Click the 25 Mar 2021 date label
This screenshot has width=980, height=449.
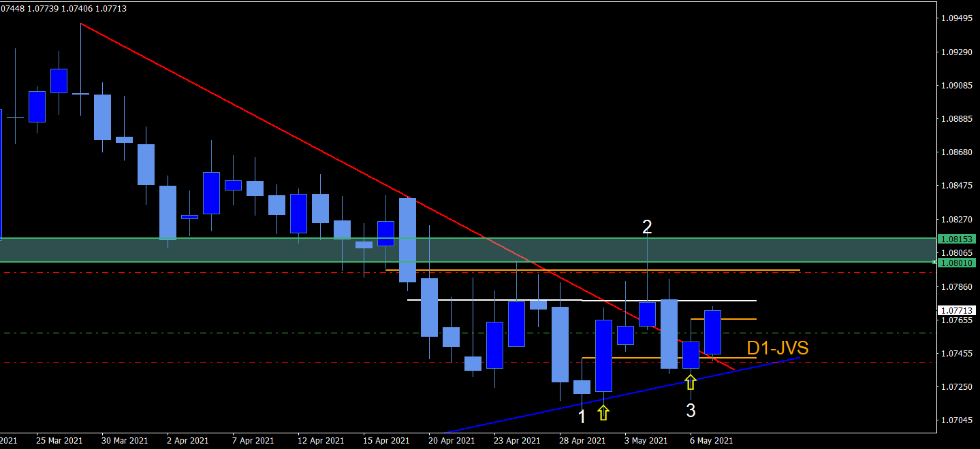(x=59, y=441)
